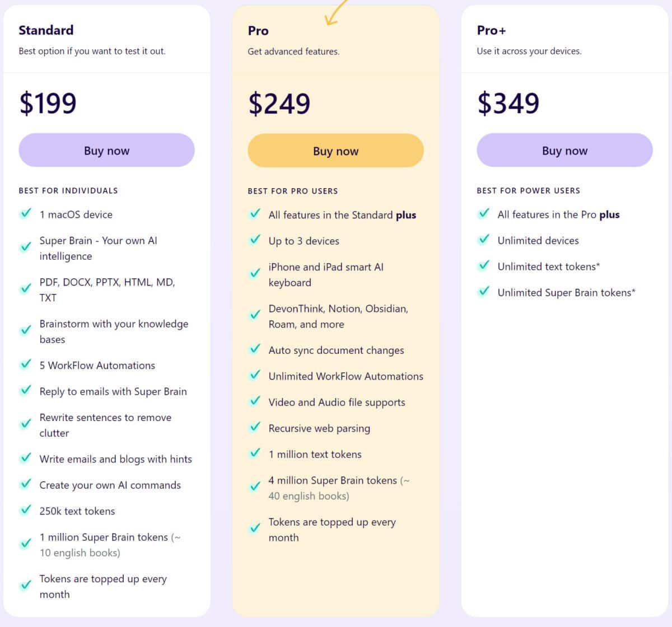Click All features in the Standard plus
Viewport: 672px width, 627px height.
[x=342, y=215]
